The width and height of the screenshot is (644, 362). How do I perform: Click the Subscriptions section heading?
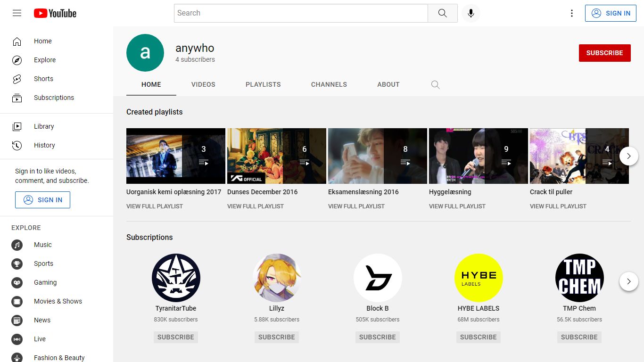point(149,238)
